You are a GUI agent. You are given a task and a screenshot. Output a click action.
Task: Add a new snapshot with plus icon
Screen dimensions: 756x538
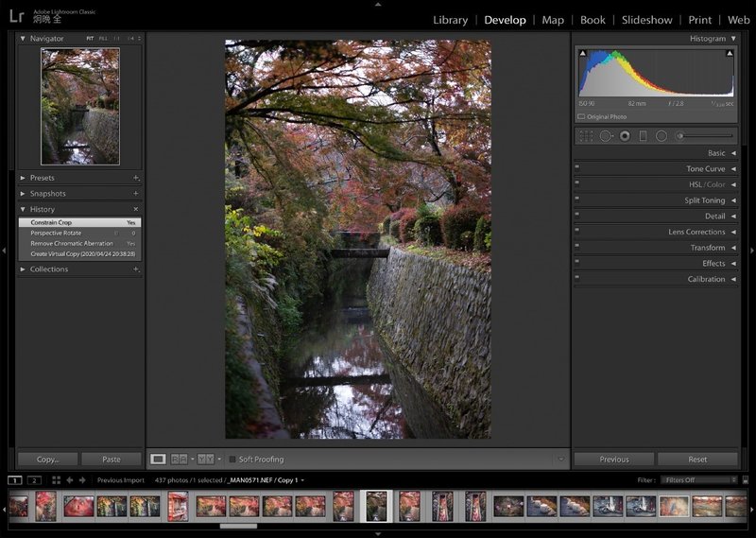136,194
